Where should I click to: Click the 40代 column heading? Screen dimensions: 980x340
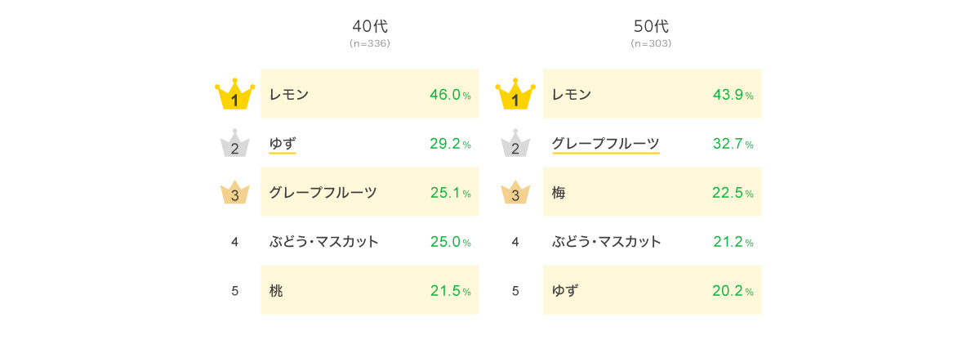(369, 26)
